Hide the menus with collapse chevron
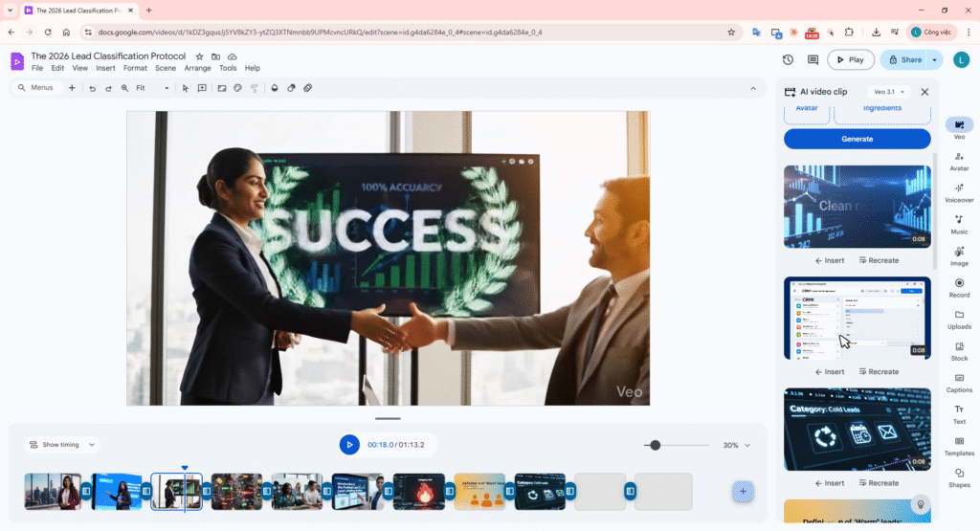The height and width of the screenshot is (531, 980). point(753,88)
